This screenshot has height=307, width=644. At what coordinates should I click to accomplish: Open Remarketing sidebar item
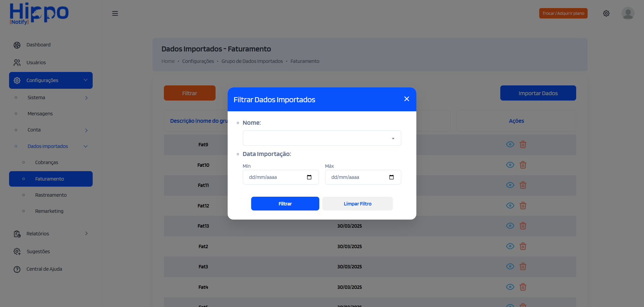point(49,211)
